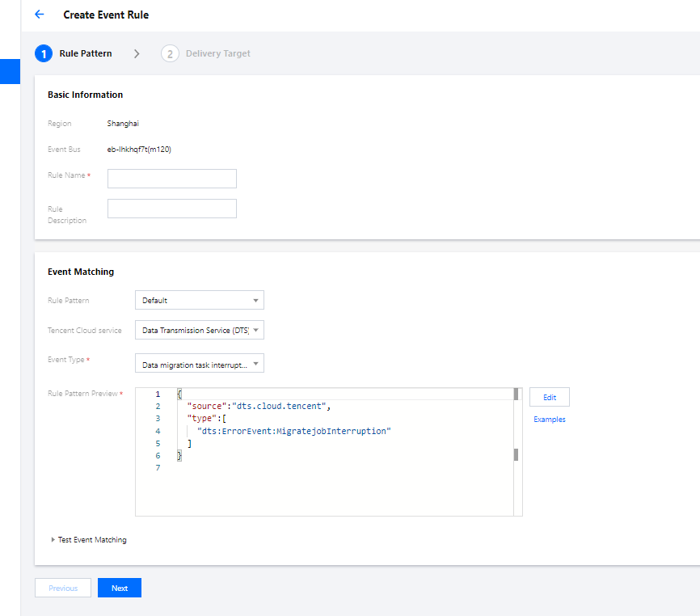Screen dimensions: 700x616
Task: Switch to the Rule Pattern step label
Action: 86,53
